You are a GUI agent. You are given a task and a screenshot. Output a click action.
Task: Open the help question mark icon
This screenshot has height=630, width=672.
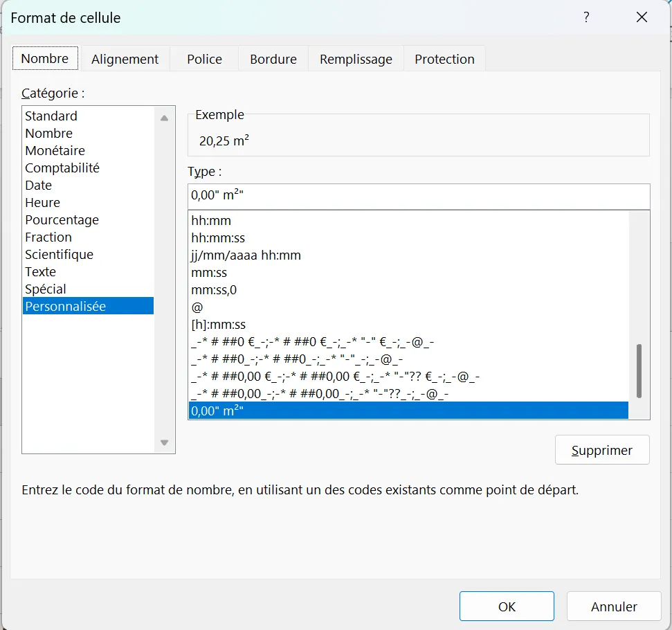586,17
